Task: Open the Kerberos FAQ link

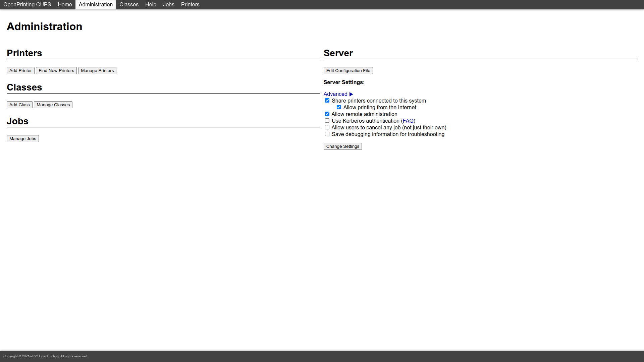Action: click(x=408, y=121)
